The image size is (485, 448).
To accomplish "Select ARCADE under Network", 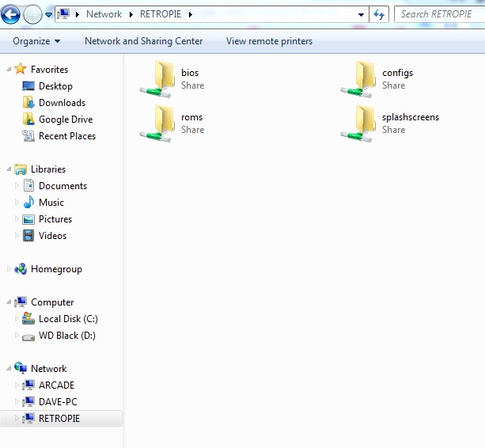I will point(57,385).
